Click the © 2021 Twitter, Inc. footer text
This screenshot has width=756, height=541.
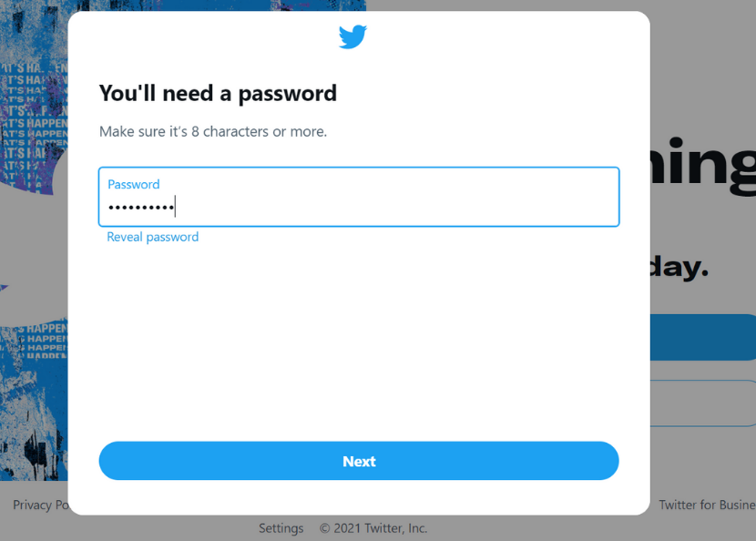pos(373,528)
